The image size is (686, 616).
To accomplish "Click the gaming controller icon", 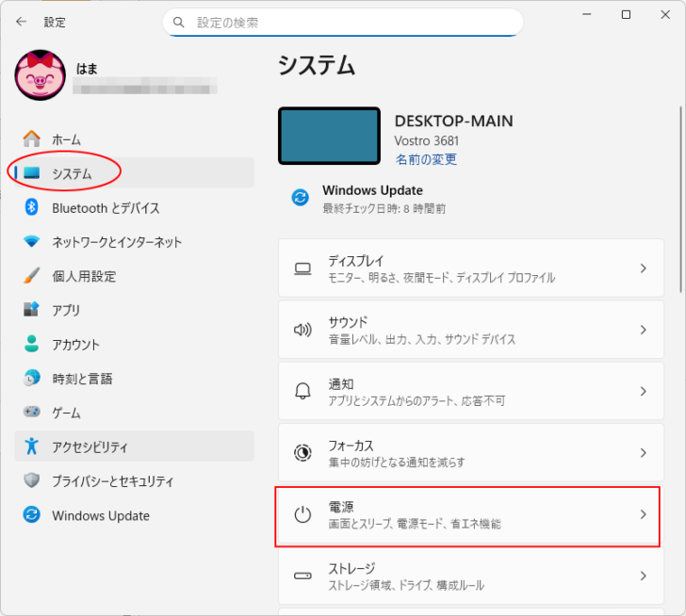I will click(x=31, y=412).
